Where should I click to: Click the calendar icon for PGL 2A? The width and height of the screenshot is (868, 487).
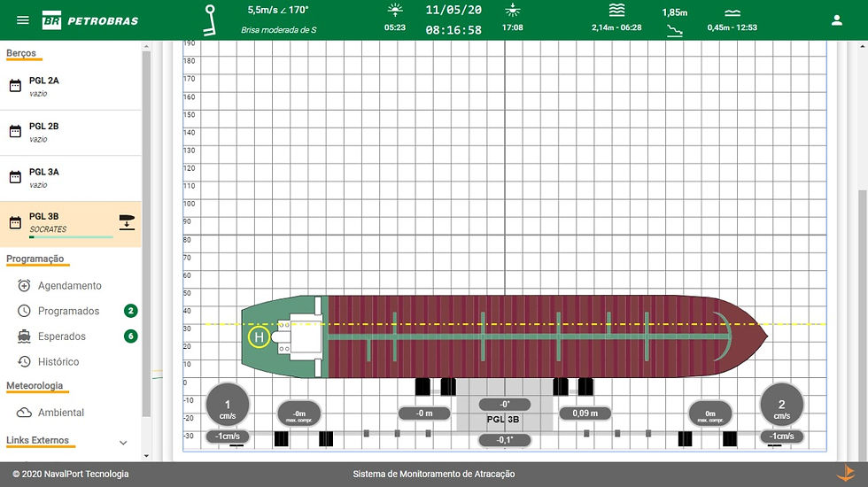tap(16, 86)
